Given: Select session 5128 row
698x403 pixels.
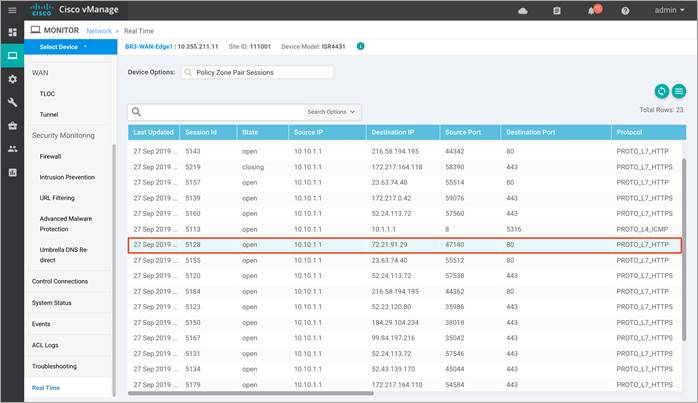Looking at the screenshot, I should coord(405,245).
